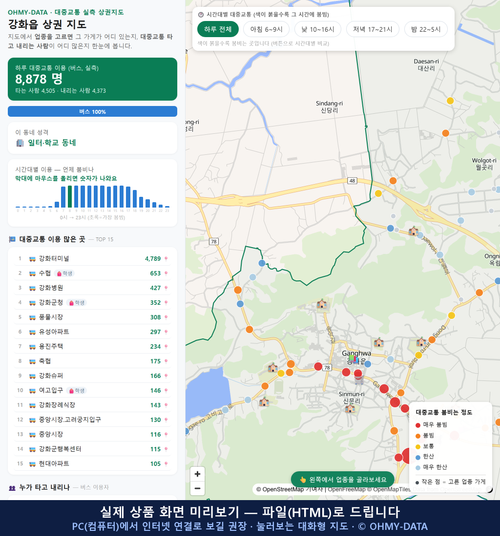
Task: Click the pink arrow on the 강화터미널 row
Action: [166, 258]
